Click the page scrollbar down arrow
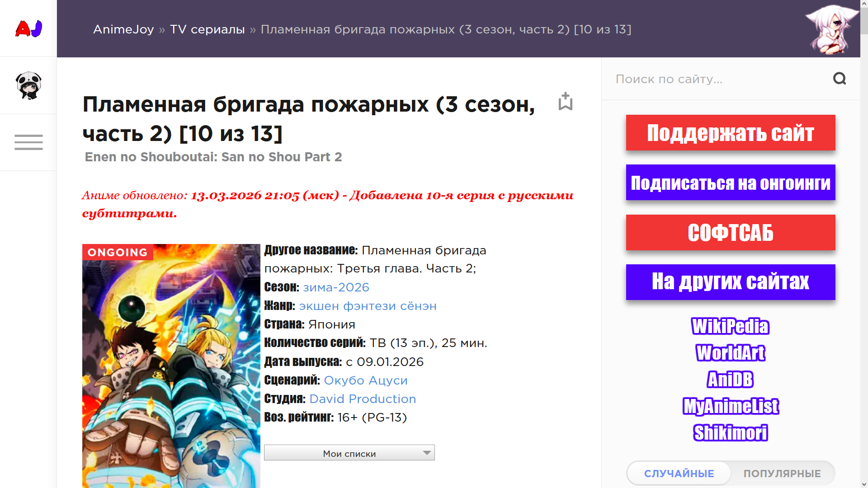Image resolution: width=868 pixels, height=488 pixels. point(864,484)
